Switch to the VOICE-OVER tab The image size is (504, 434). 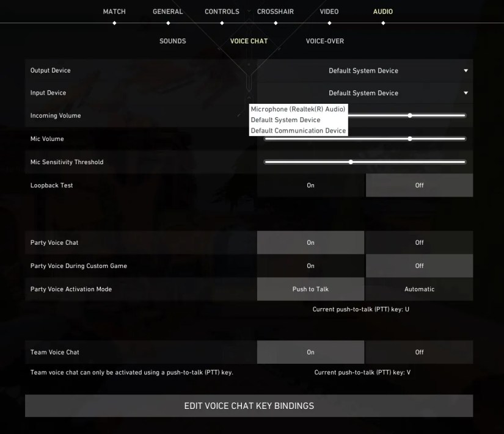click(x=325, y=41)
